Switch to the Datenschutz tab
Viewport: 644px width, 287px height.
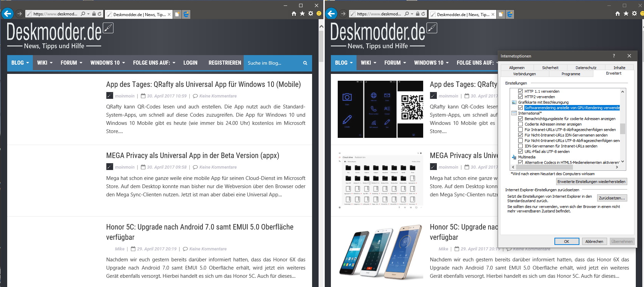point(586,68)
